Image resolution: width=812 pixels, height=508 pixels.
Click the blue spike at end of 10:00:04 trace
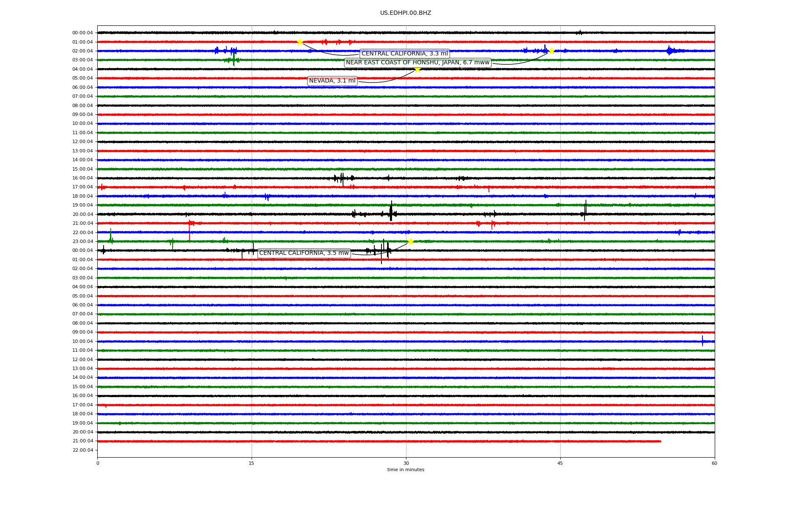coord(702,341)
